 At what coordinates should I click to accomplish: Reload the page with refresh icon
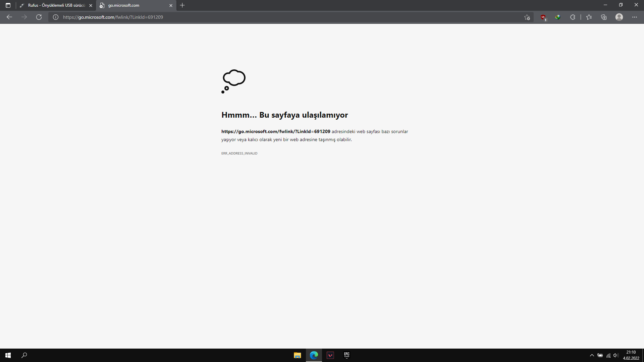tap(39, 17)
